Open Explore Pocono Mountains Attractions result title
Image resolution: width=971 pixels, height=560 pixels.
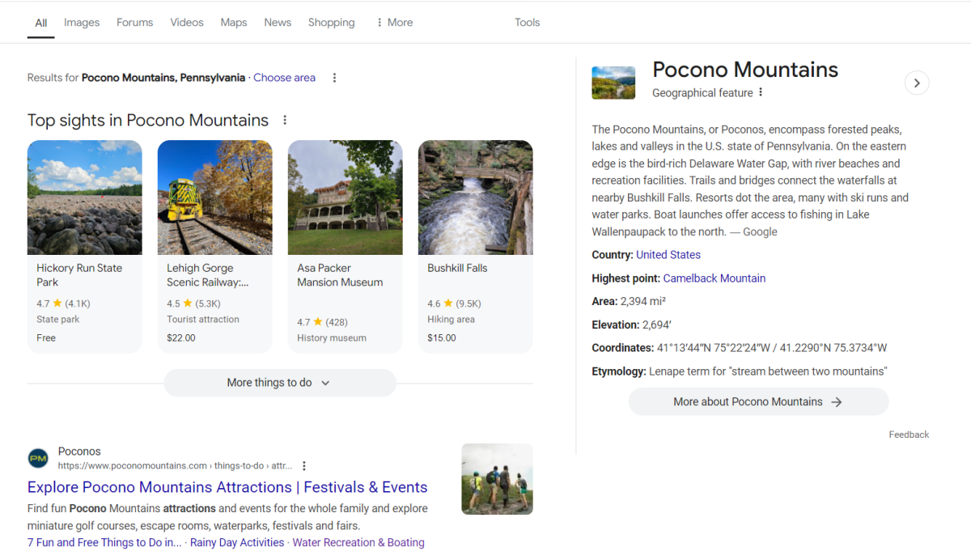(x=227, y=487)
